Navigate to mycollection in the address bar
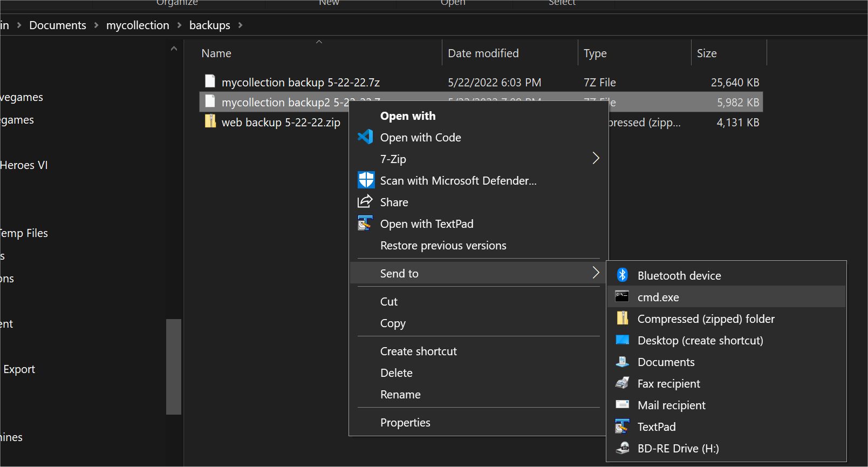 click(138, 25)
